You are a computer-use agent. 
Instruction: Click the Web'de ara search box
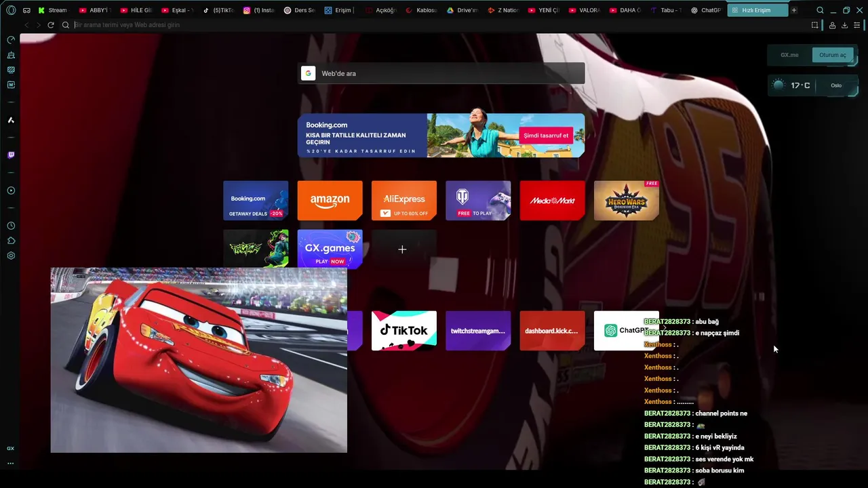441,73
